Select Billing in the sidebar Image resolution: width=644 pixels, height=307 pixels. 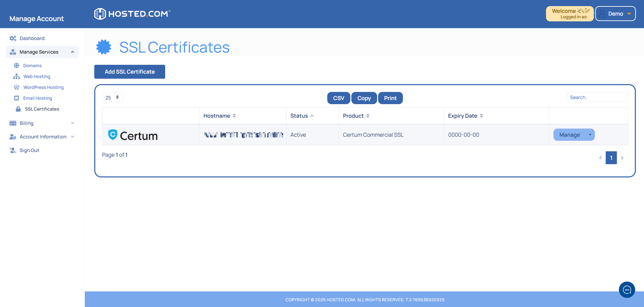(26, 123)
